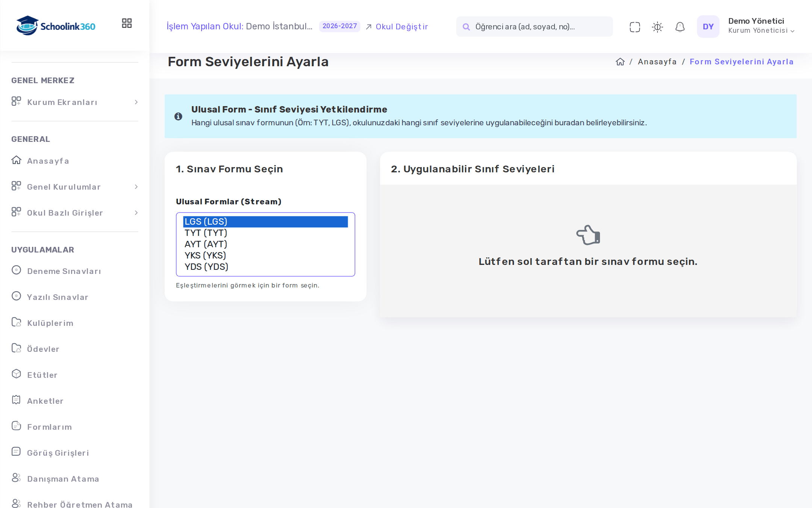Click the DY user avatar
The width and height of the screenshot is (812, 508).
coord(708,26)
